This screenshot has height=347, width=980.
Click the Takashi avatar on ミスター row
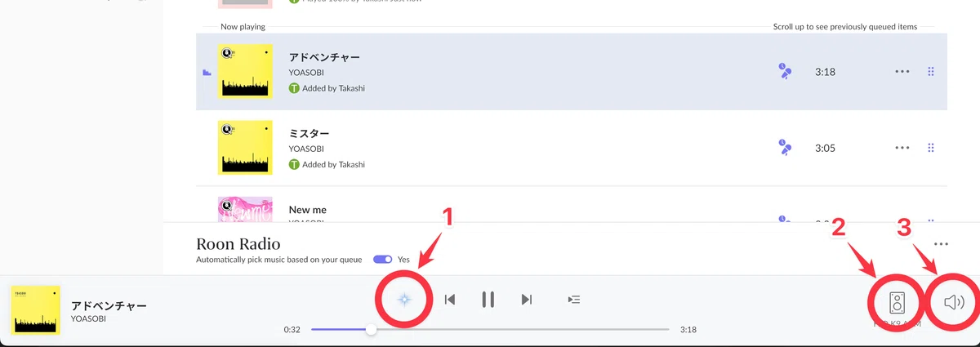pyautogui.click(x=294, y=164)
